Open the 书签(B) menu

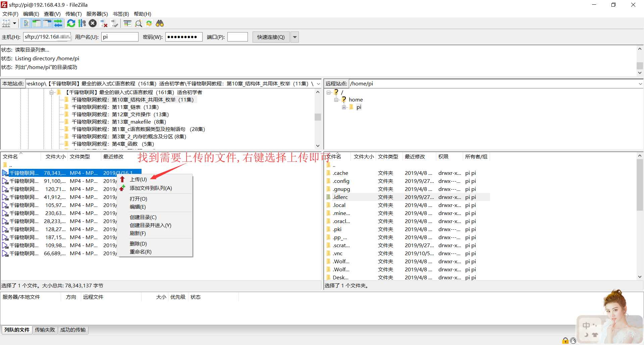pos(121,14)
